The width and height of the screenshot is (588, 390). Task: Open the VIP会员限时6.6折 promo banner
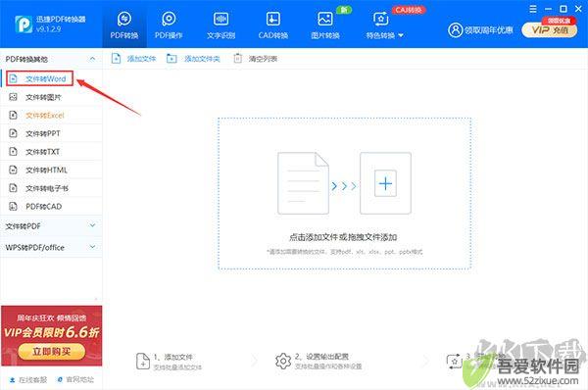click(51, 336)
